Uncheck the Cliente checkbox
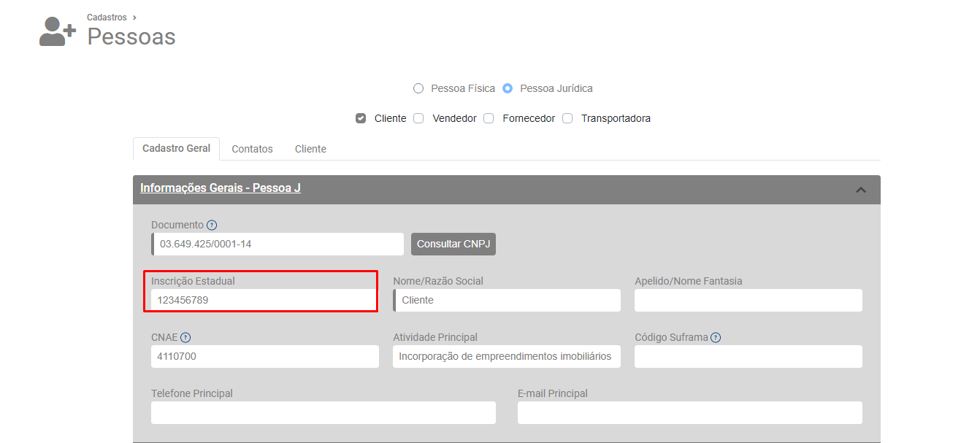Viewport: 980px width, 443px height. pos(361,118)
